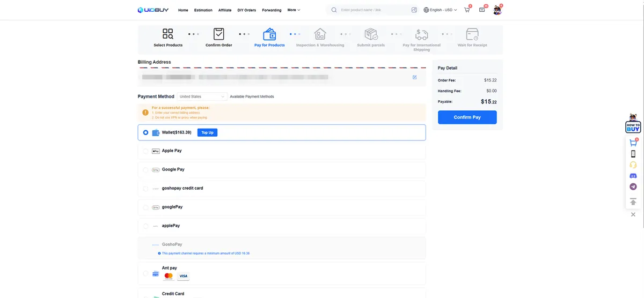Open the mobile app phone icon
This screenshot has height=298, width=644.
pyautogui.click(x=633, y=154)
